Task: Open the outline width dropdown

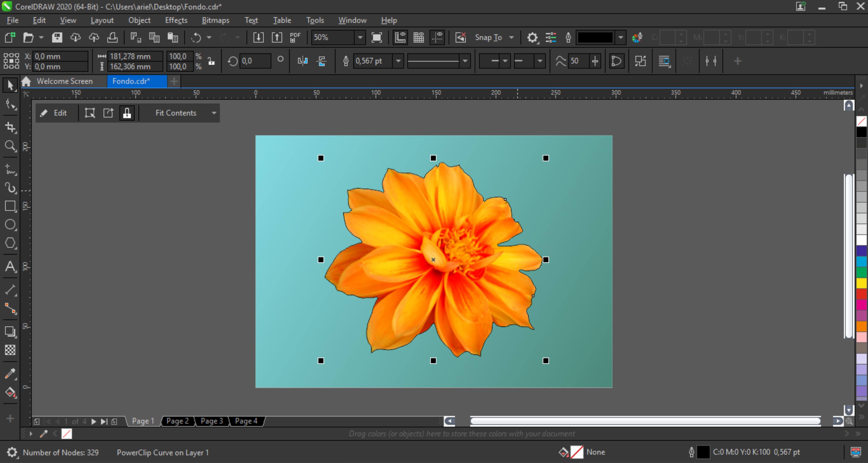Action: coord(398,61)
